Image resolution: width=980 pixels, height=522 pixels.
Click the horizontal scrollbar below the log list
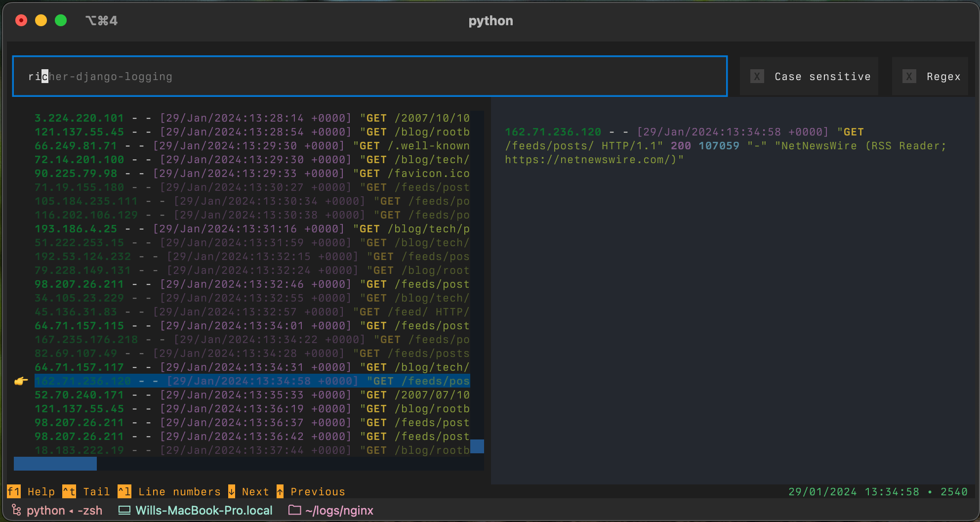[x=55, y=463]
